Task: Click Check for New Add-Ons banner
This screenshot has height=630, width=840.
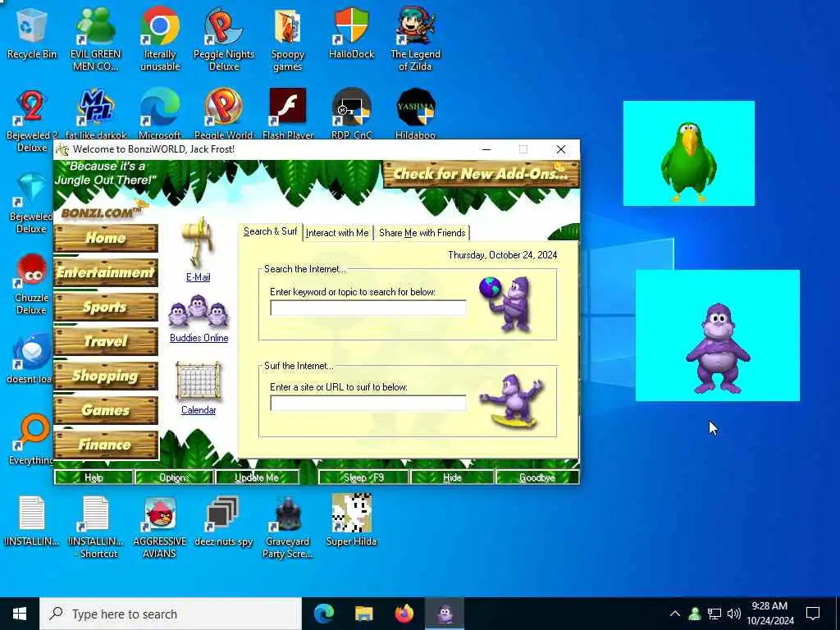Action: [x=481, y=174]
